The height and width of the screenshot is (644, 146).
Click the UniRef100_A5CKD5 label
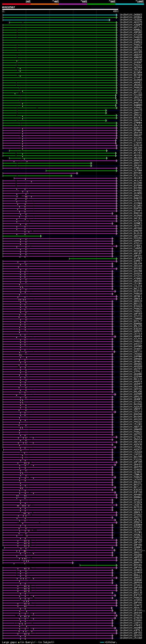pos(131,151)
